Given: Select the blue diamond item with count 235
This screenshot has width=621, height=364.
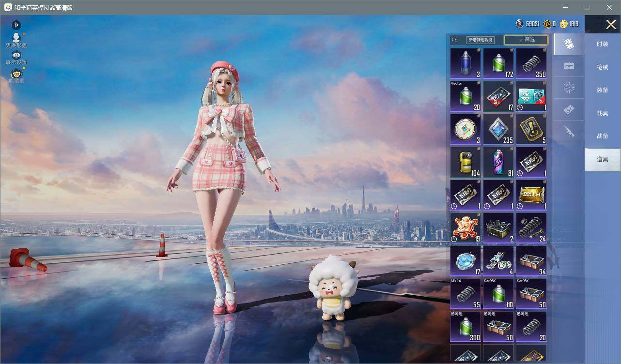Looking at the screenshot, I should (498, 129).
